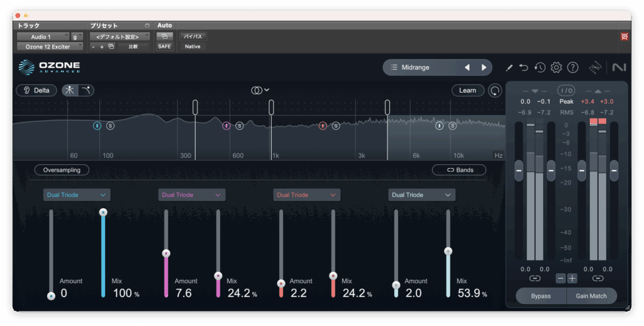Image resolution: width=644 pixels, height=326 pixels.
Task: Click the Gain Match button
Action: (591, 296)
